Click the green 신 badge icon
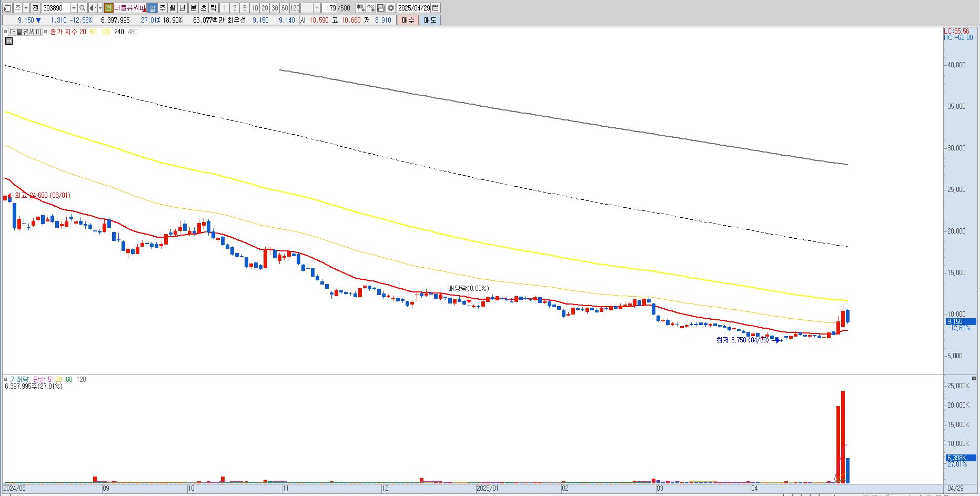 click(108, 8)
